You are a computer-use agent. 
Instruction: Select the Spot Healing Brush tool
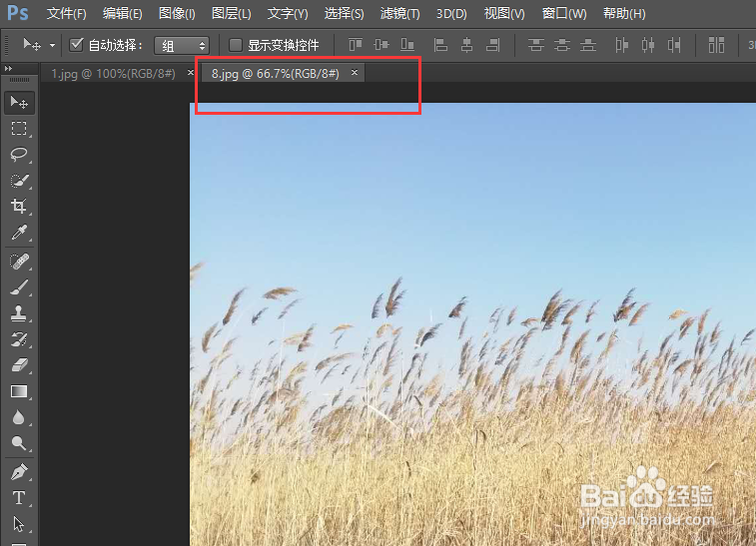pos(19,262)
